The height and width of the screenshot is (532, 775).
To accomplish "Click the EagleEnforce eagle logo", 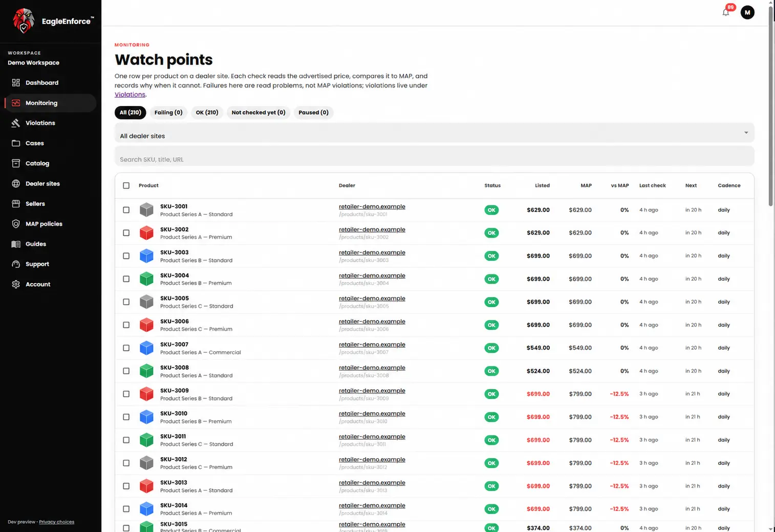I will [24, 21].
